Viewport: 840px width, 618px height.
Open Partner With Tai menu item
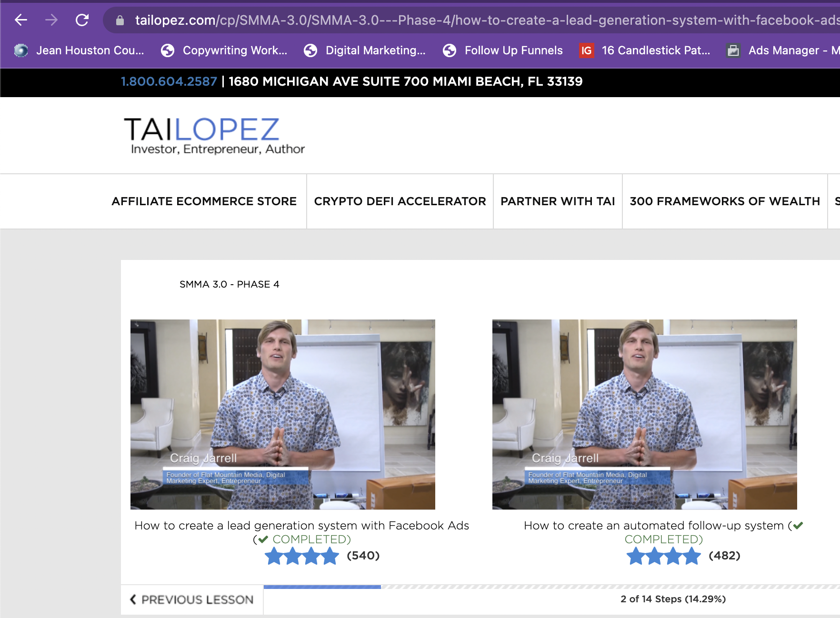tap(558, 201)
